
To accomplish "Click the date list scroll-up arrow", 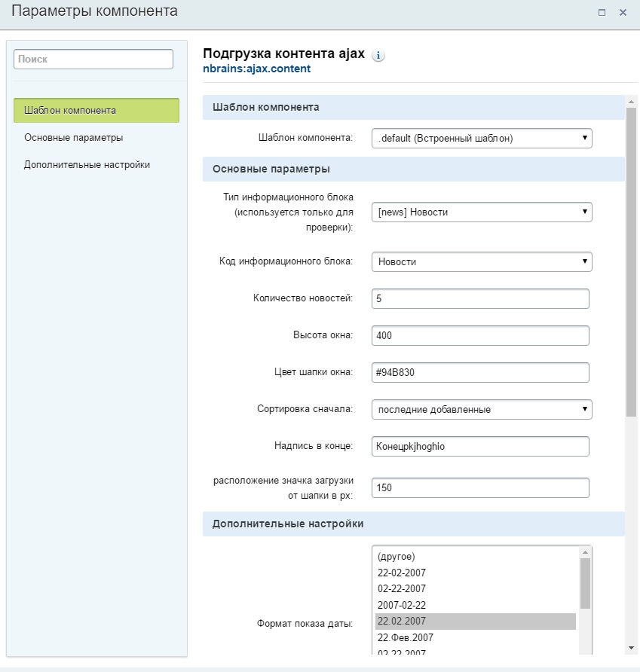I will coord(585,552).
